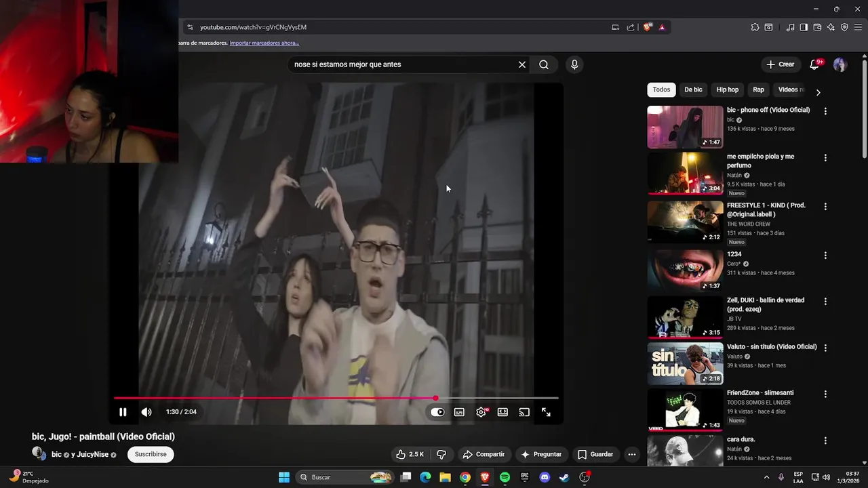Show more filter chips with right arrow

click(818, 92)
